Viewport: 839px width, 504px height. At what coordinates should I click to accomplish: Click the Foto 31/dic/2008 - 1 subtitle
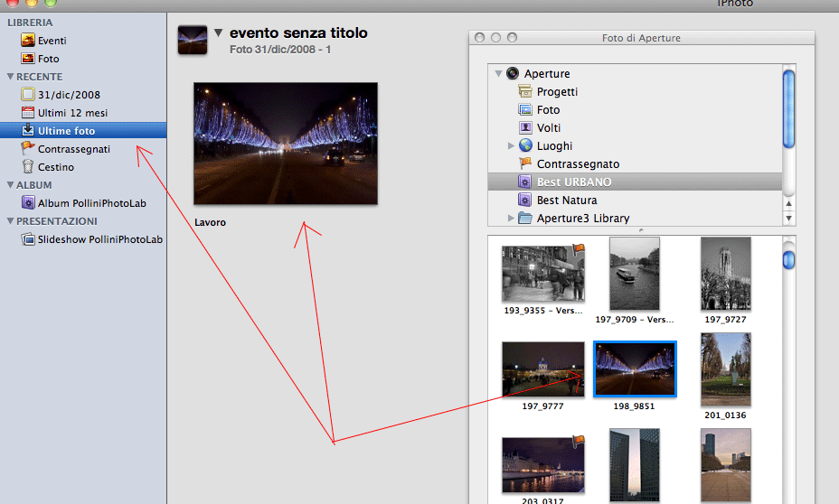[280, 49]
